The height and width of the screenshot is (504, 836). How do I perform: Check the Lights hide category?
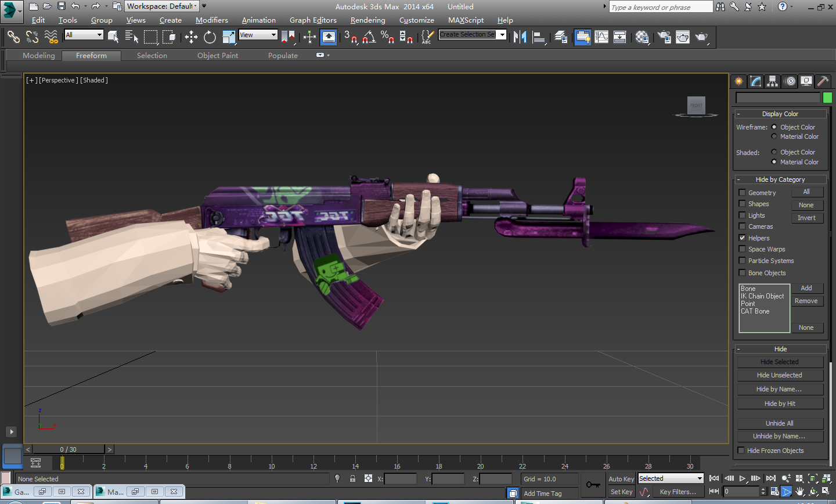point(742,215)
